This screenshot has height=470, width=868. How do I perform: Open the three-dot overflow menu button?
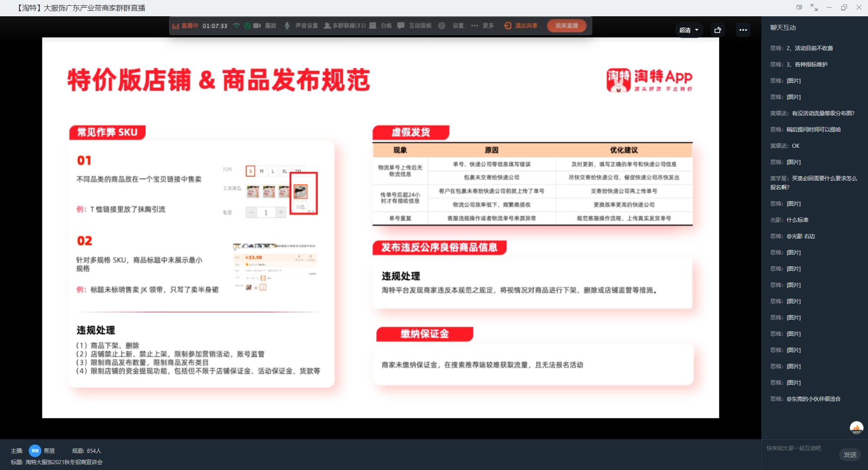[743, 30]
